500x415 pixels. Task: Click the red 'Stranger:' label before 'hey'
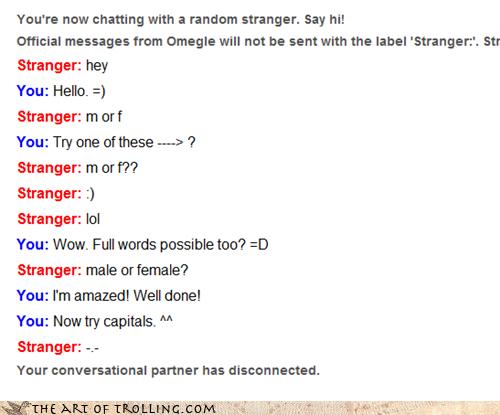[49, 65]
